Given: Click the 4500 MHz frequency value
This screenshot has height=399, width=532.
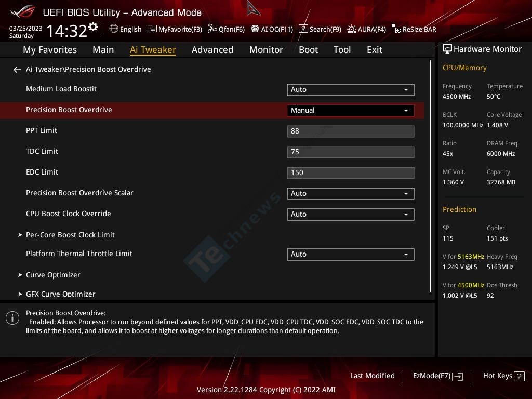Looking at the screenshot, I should tap(456, 97).
